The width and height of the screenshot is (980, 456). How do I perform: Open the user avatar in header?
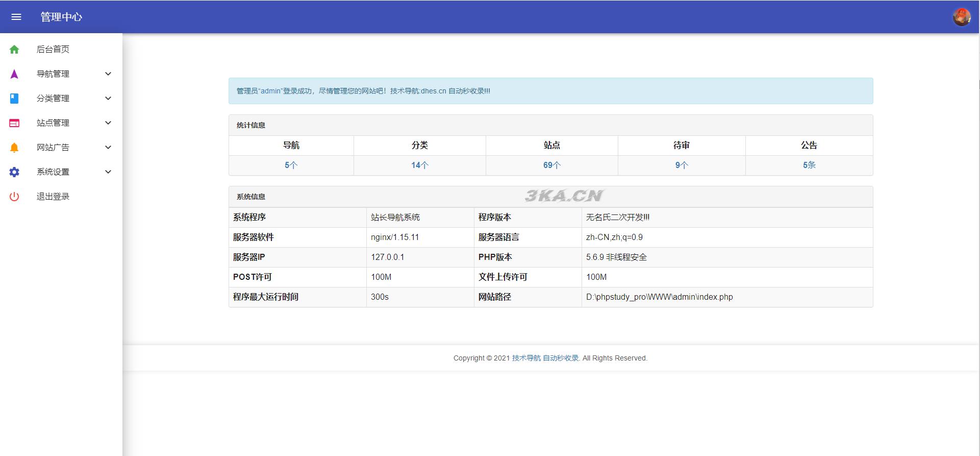tap(962, 17)
